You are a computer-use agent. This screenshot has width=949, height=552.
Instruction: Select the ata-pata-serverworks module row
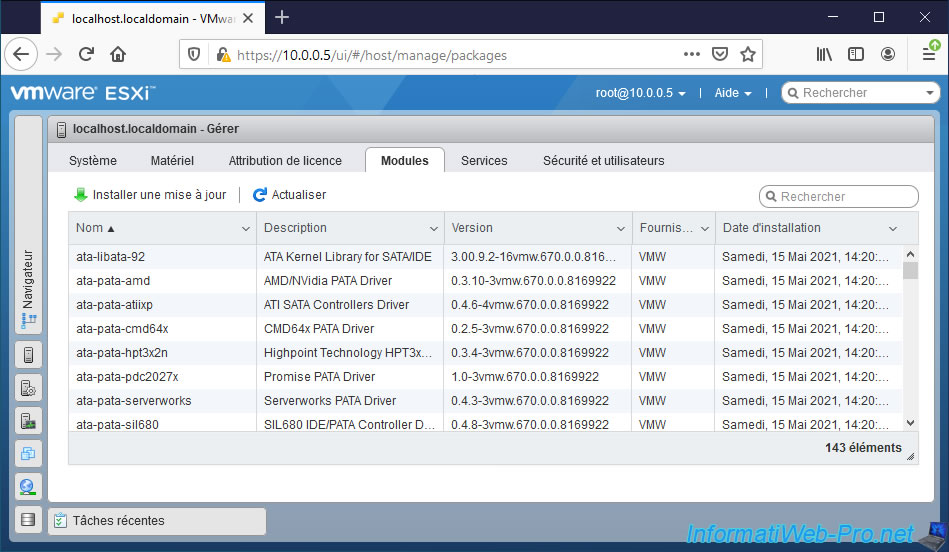click(485, 401)
